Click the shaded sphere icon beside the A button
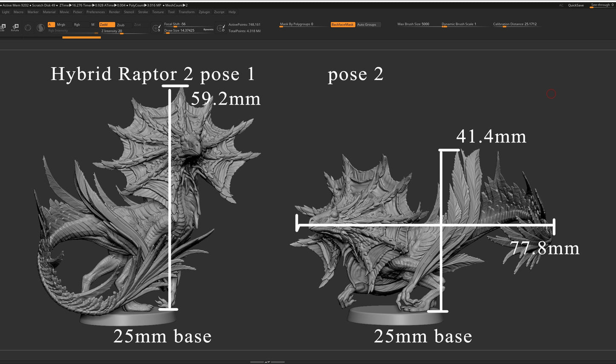Viewport: 616px width, 364px height. coord(40,28)
